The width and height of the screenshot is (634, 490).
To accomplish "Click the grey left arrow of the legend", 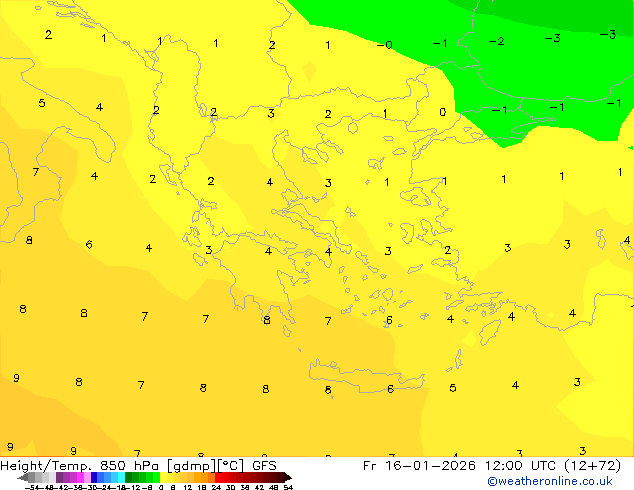I will [23, 477].
